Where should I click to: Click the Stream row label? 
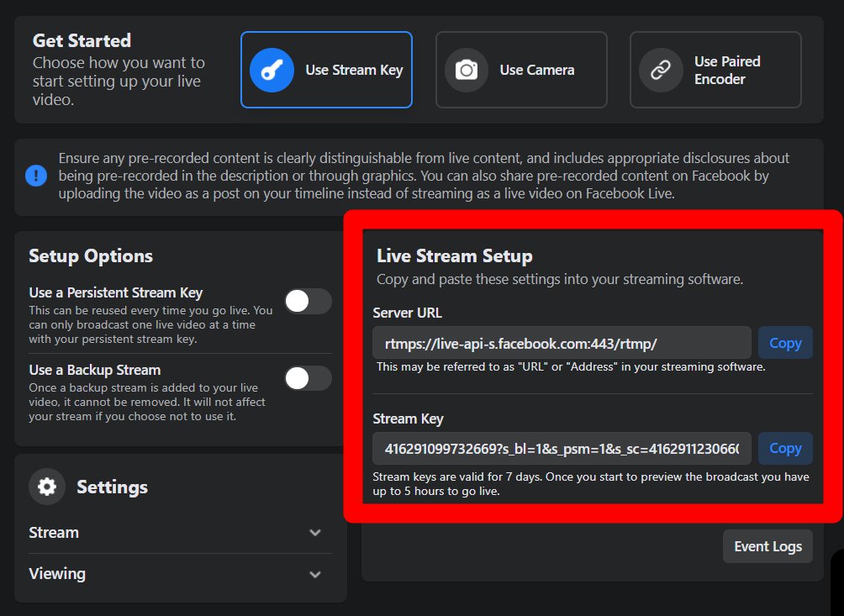54,533
